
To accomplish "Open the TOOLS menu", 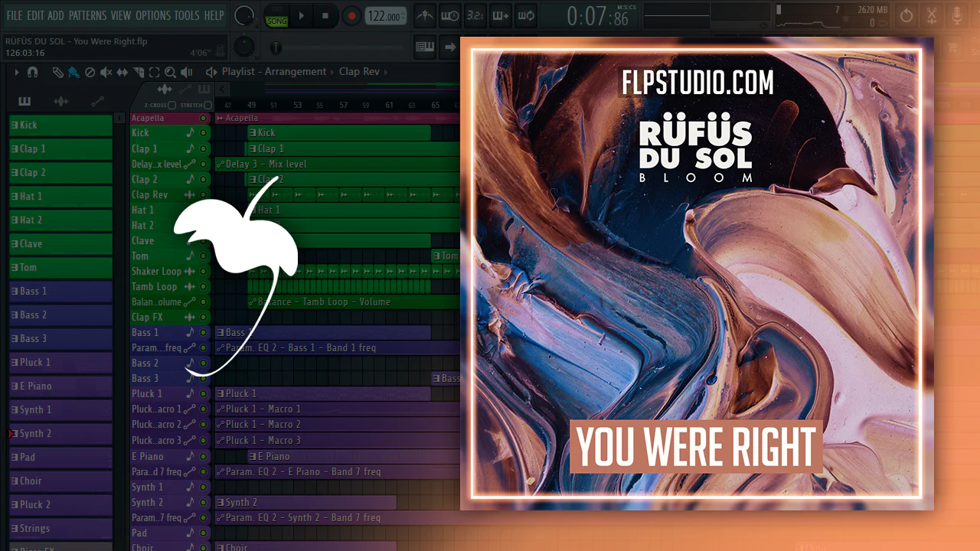I will 187,15.
